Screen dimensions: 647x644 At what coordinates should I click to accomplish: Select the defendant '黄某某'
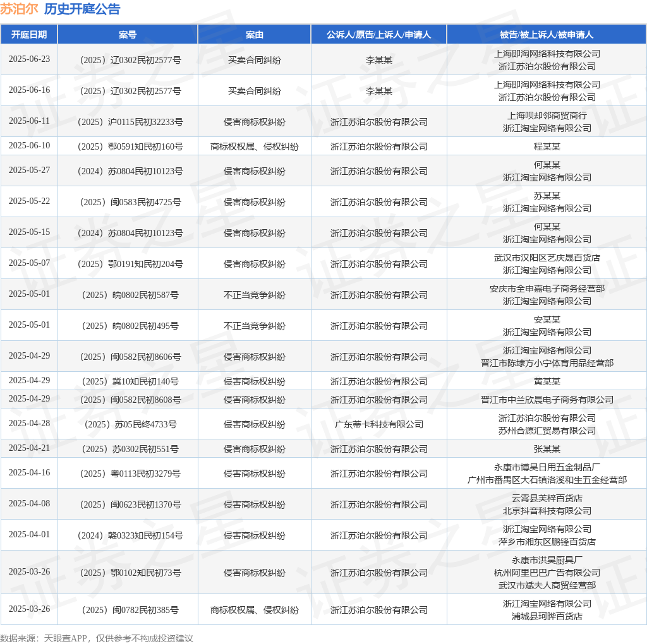547,382
